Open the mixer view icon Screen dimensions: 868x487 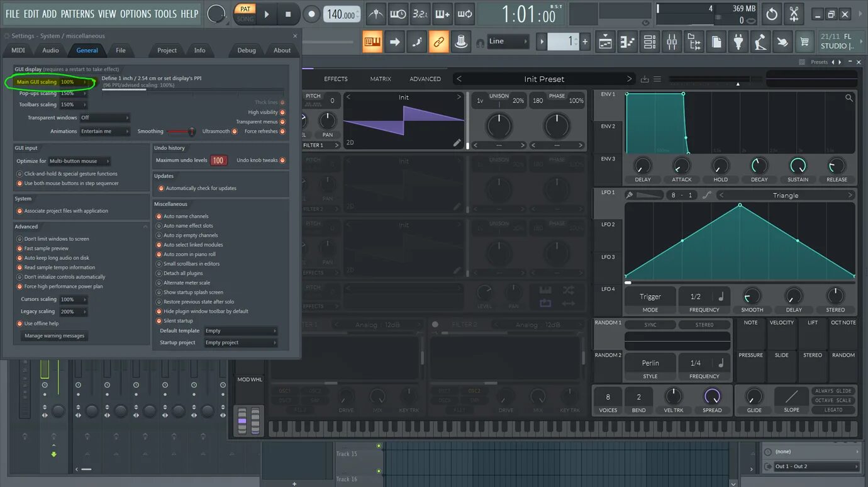point(672,42)
